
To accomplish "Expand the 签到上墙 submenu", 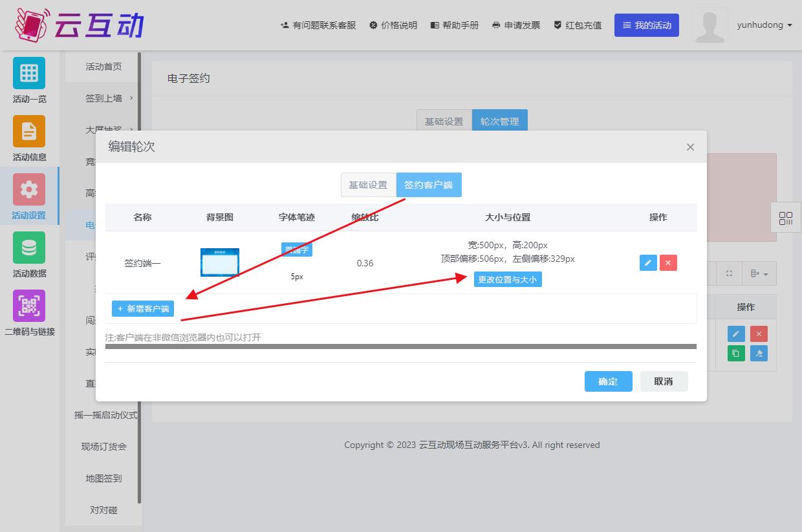I will (109, 98).
